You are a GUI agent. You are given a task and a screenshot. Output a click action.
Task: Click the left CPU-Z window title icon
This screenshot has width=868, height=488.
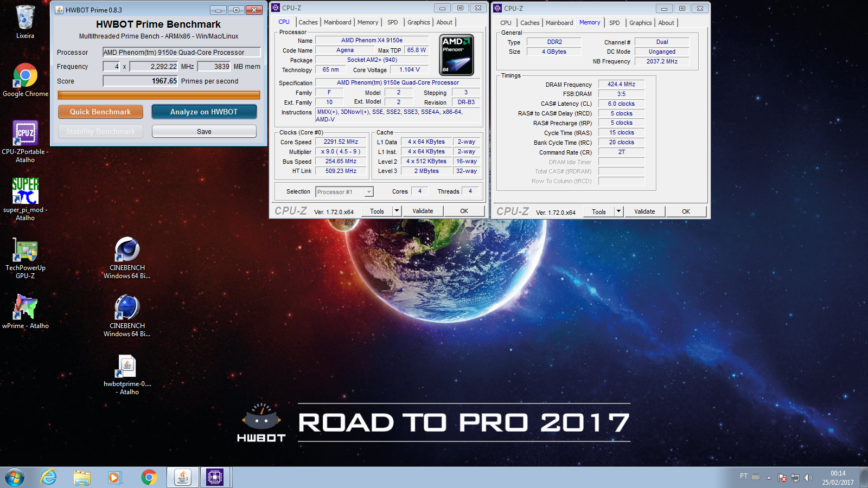pos(276,8)
